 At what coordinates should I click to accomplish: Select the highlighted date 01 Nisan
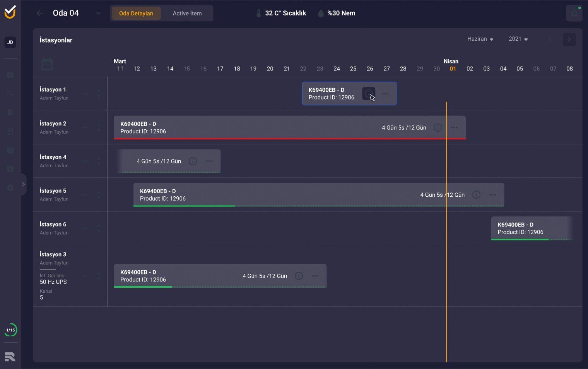[453, 69]
